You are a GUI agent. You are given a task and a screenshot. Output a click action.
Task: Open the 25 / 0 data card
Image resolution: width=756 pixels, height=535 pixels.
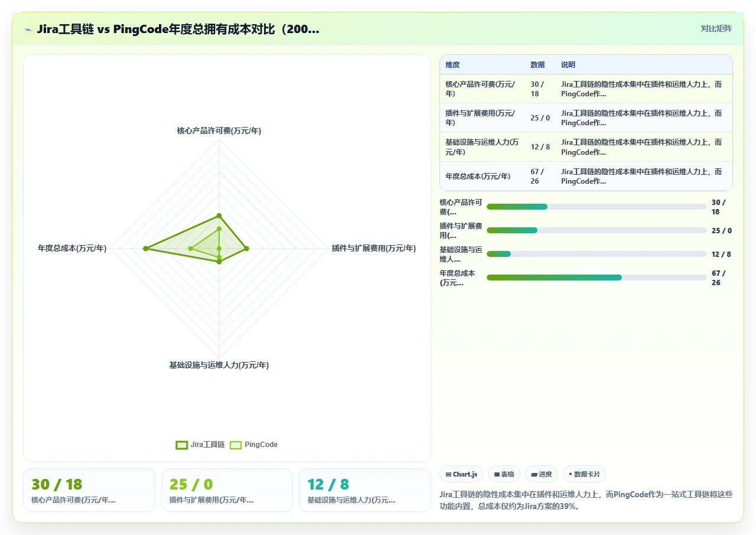[227, 490]
